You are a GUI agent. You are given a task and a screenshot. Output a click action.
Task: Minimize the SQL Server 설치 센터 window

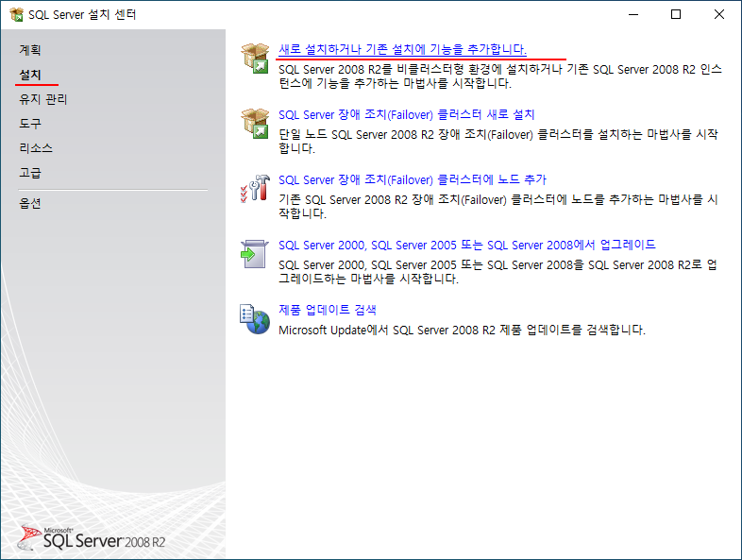tap(633, 15)
